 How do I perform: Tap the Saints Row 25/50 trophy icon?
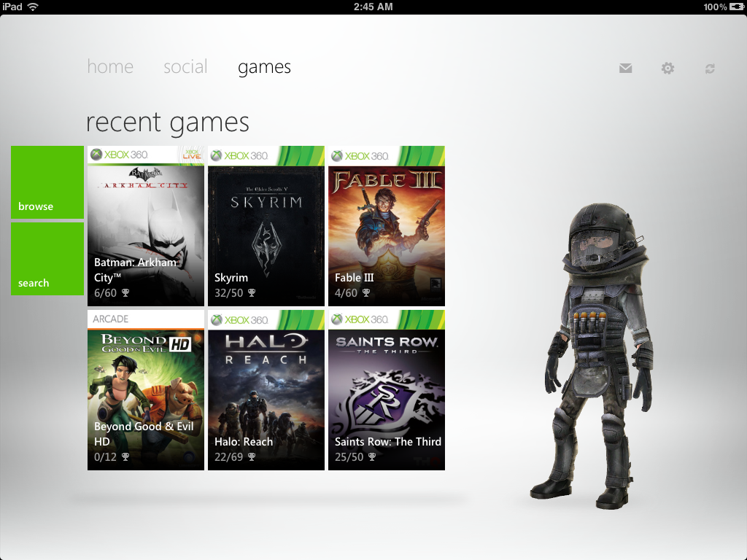tap(372, 457)
